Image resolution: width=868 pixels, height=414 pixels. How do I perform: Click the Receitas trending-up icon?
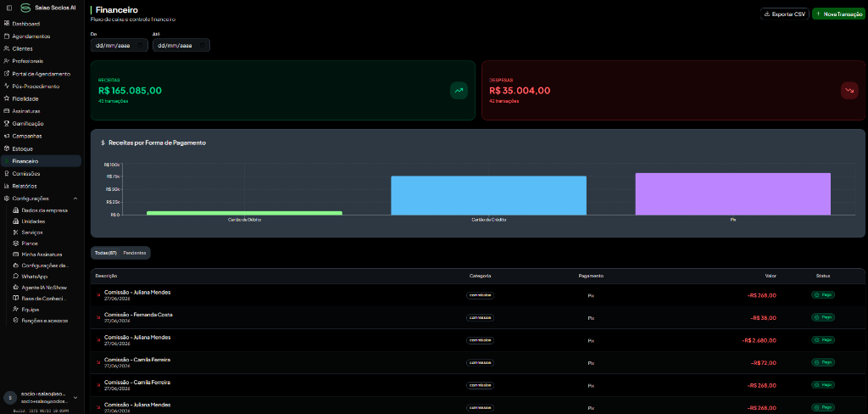(459, 90)
